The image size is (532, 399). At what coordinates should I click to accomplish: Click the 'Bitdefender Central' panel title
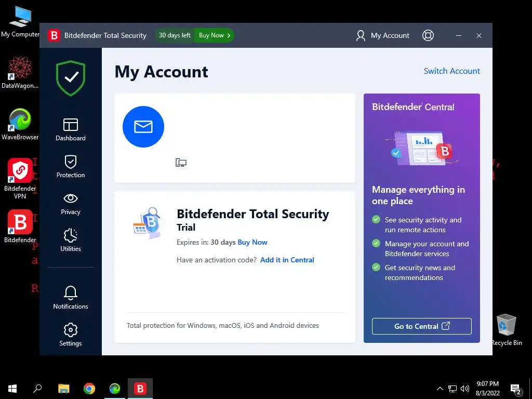[x=413, y=107]
